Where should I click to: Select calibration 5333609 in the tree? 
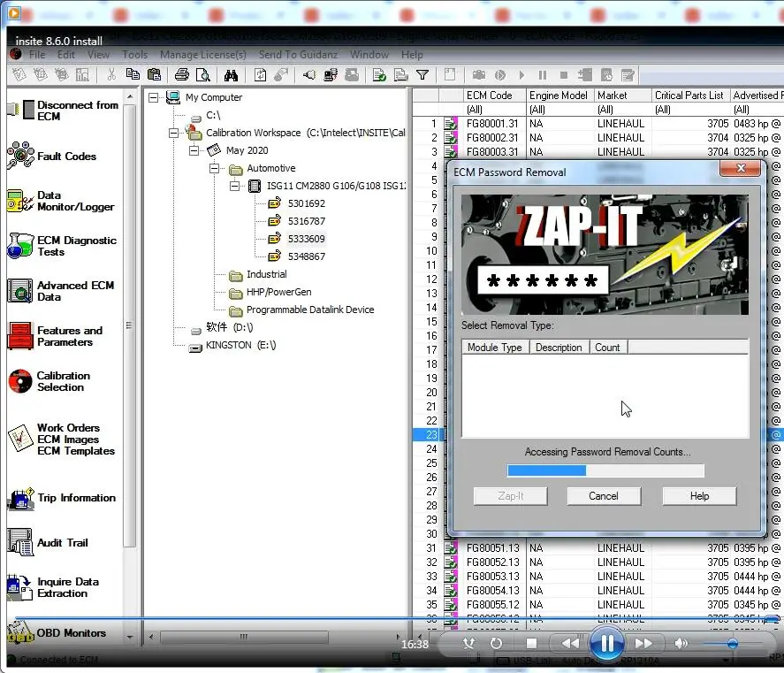[x=306, y=239]
